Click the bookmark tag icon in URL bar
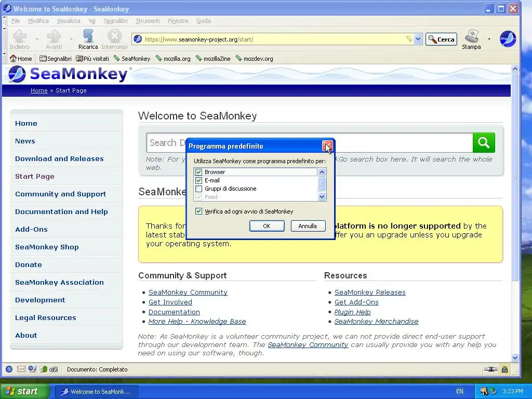Viewport: 532px width, 399px height. point(409,39)
